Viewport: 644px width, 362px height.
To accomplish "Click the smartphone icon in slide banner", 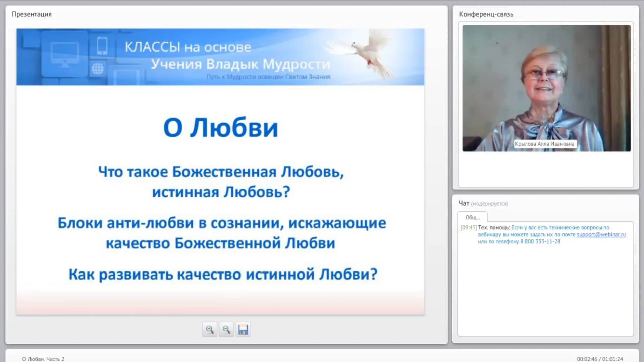I will [102, 46].
